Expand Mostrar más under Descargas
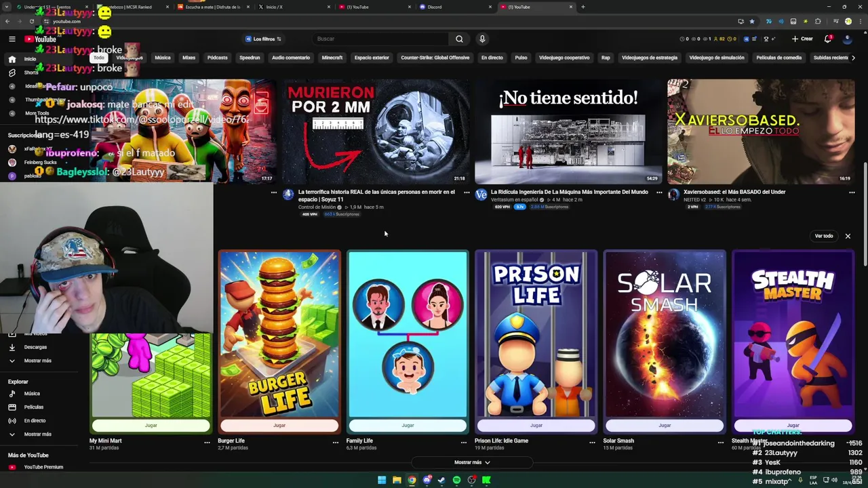Viewport: 868px width, 488px height. click(x=37, y=361)
